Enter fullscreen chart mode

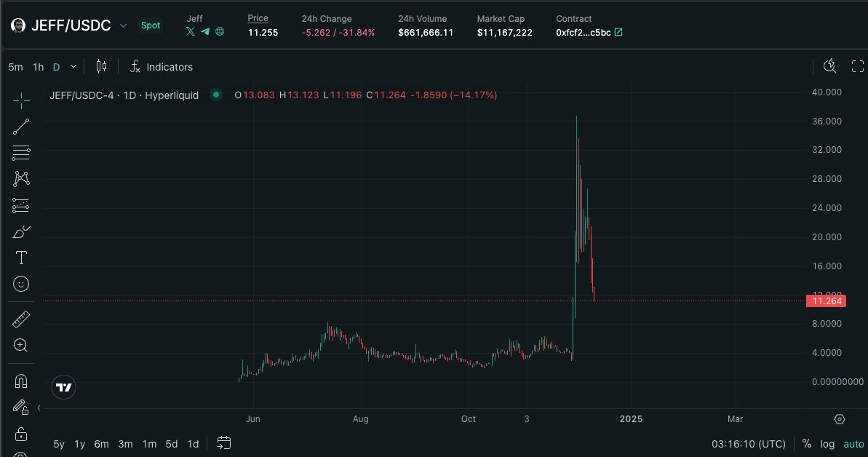point(858,66)
